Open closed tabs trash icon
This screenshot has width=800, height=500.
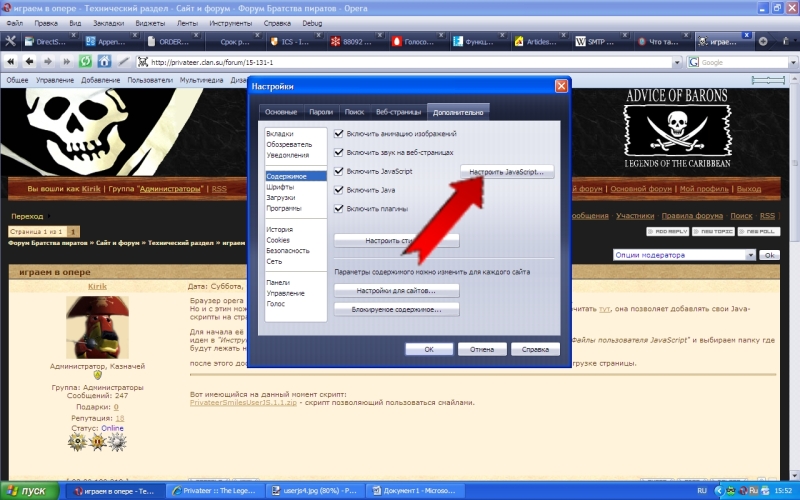(786, 41)
